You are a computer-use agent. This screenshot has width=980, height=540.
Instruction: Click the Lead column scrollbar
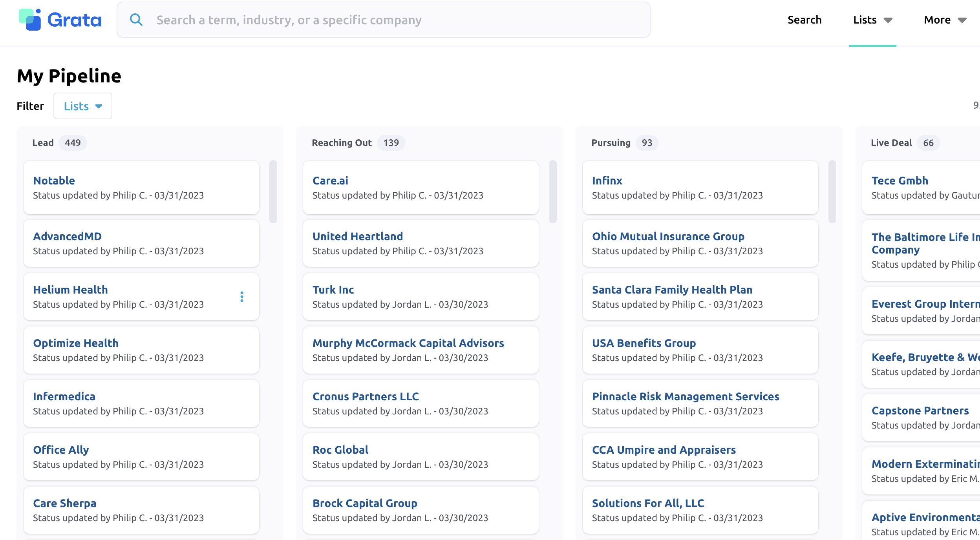coord(273,192)
